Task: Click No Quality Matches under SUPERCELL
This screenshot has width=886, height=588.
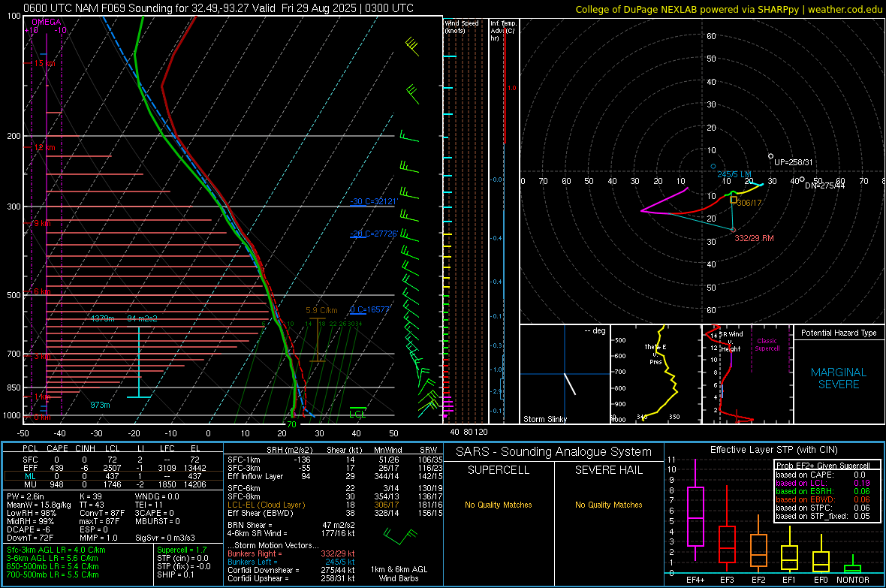Action: [499, 505]
